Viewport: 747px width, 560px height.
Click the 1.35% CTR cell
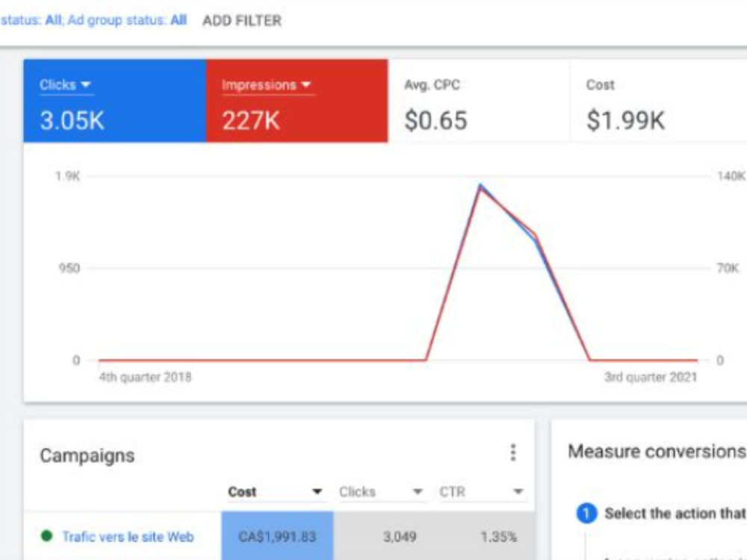click(x=499, y=537)
